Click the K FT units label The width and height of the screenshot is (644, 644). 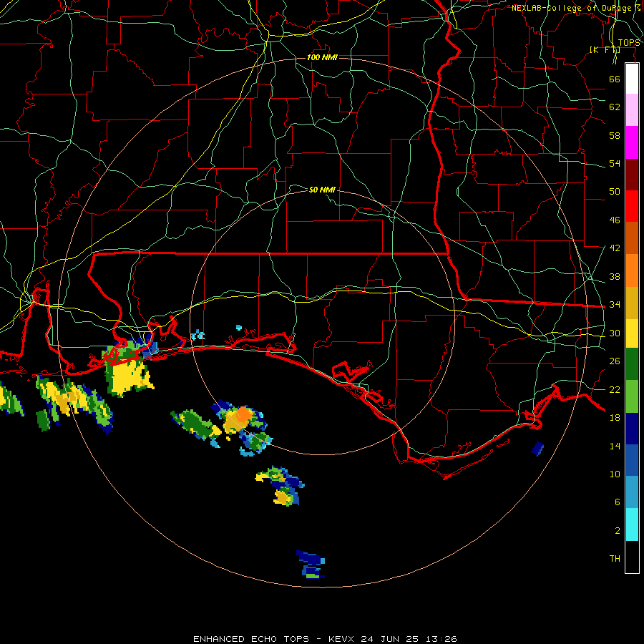coord(605,50)
